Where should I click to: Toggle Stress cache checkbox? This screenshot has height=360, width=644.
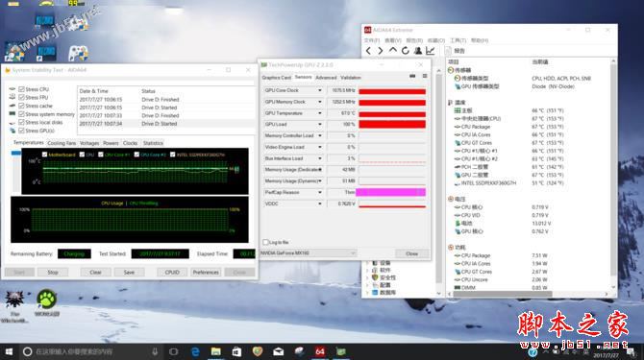coord(22,106)
